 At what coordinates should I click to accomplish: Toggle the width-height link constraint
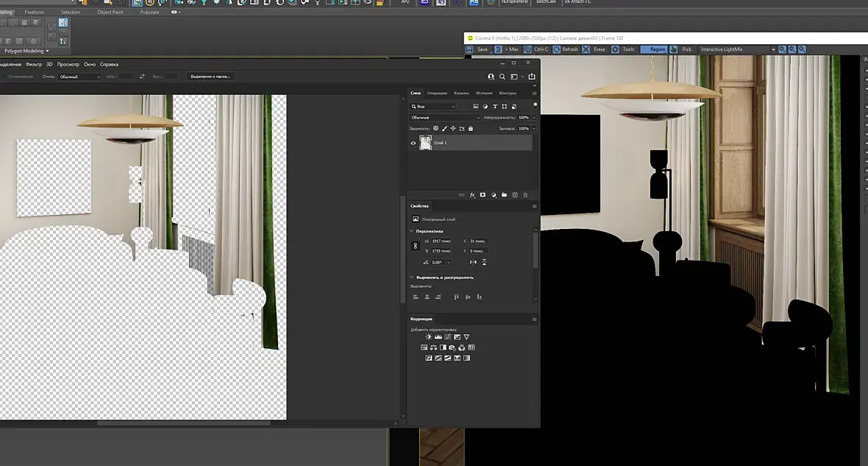click(x=415, y=246)
